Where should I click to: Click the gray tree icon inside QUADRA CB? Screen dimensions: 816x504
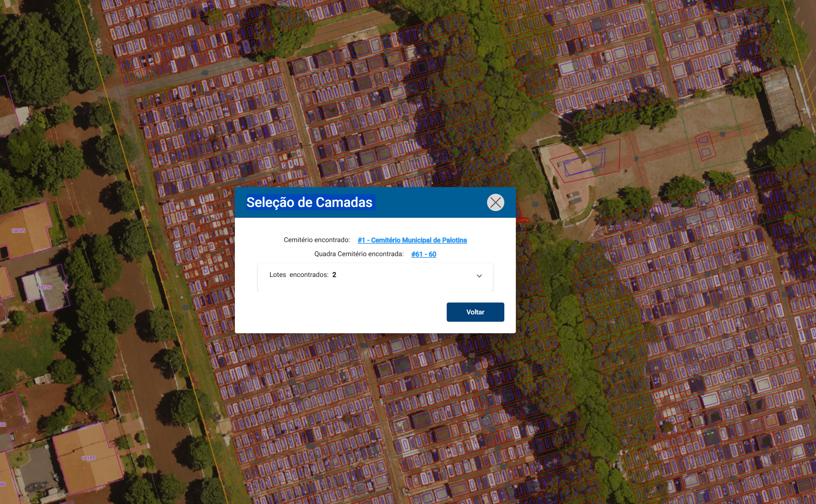723,135
